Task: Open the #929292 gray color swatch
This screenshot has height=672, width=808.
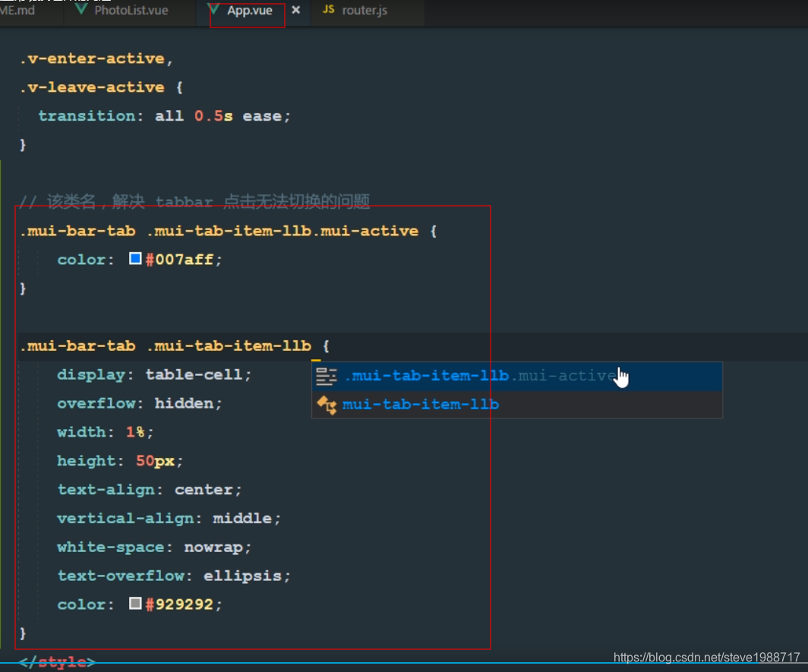Action: pos(135,604)
